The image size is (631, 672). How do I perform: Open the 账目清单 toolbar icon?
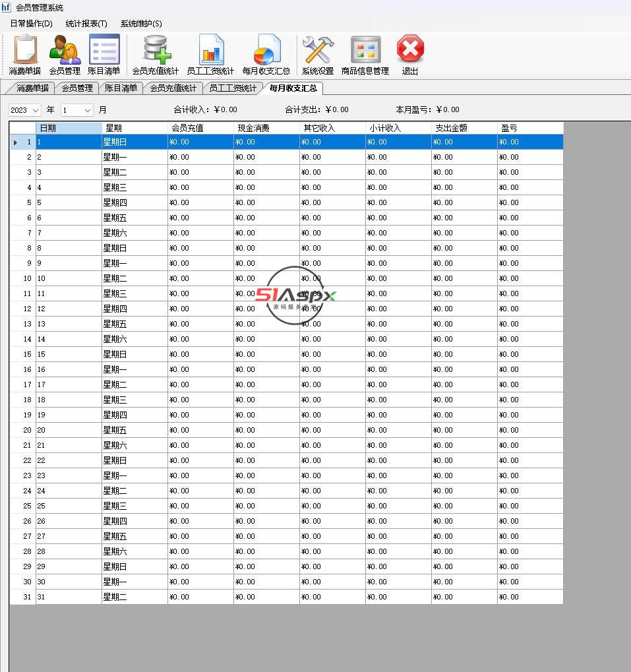[x=104, y=55]
